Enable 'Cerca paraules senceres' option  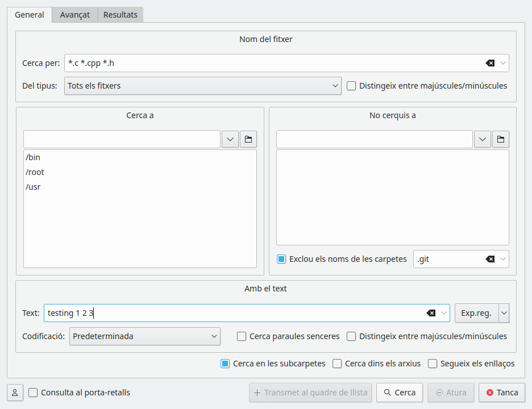coord(242,336)
